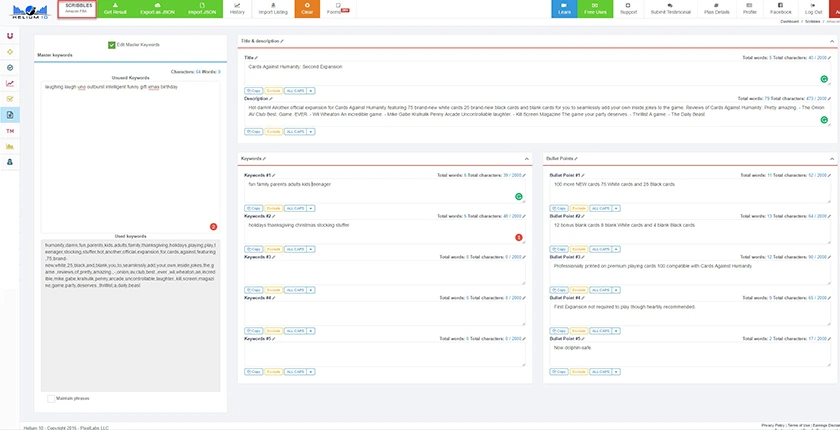Viewport: 840px width, 430px height.
Task: Click pencil icon next to Keywords #3 label
Action: [x=274, y=257]
